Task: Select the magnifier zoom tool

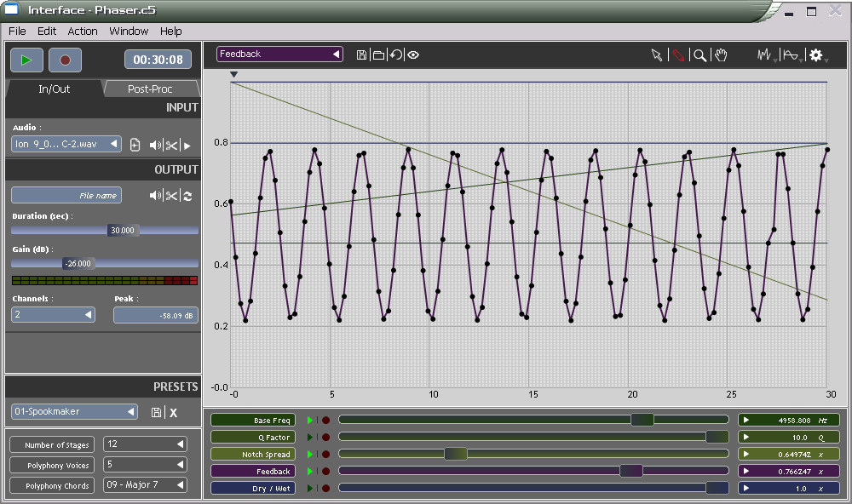Action: coord(699,54)
